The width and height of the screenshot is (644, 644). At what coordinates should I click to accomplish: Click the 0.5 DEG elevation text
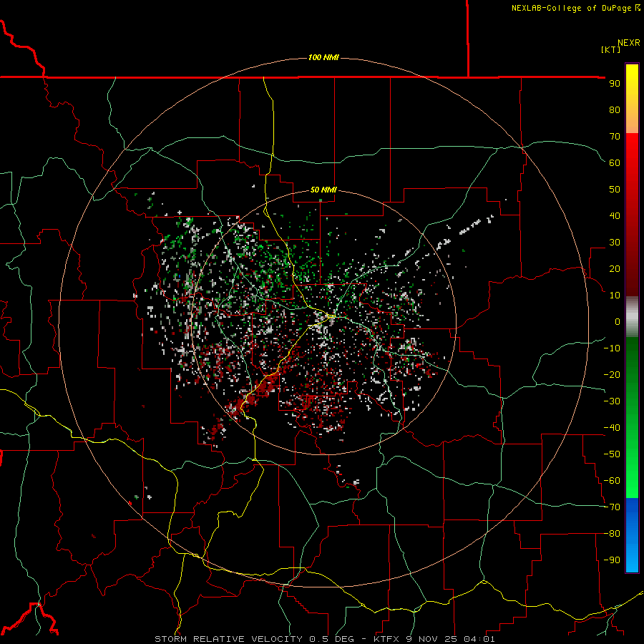pyautogui.click(x=331, y=639)
